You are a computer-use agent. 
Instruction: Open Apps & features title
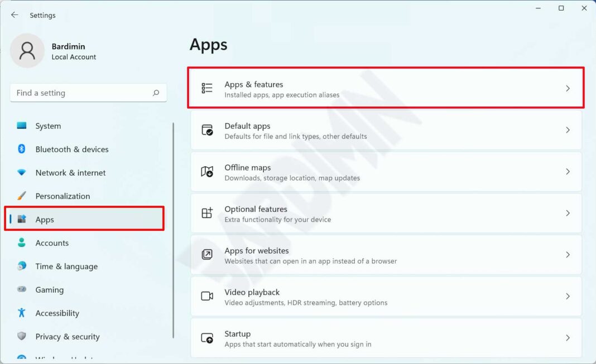pos(253,84)
